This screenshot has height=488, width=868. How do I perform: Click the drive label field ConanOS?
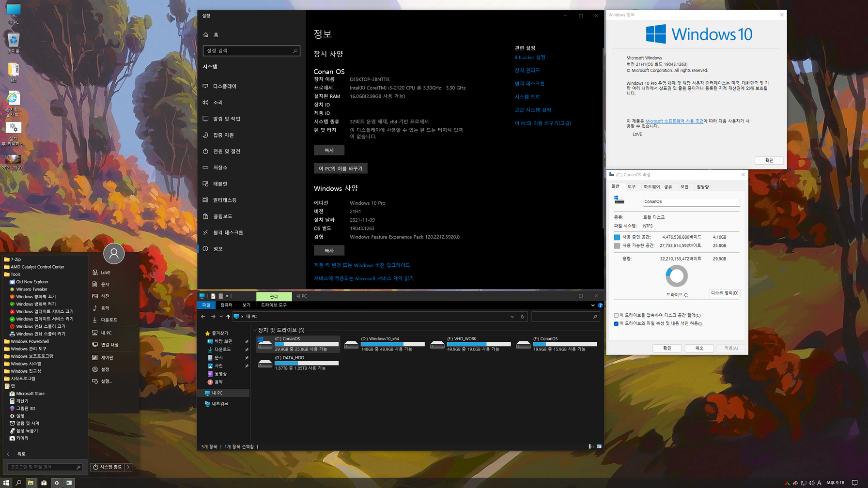pos(691,201)
